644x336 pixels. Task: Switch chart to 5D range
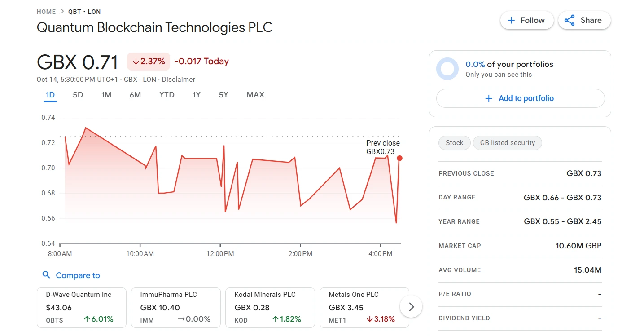[78, 95]
